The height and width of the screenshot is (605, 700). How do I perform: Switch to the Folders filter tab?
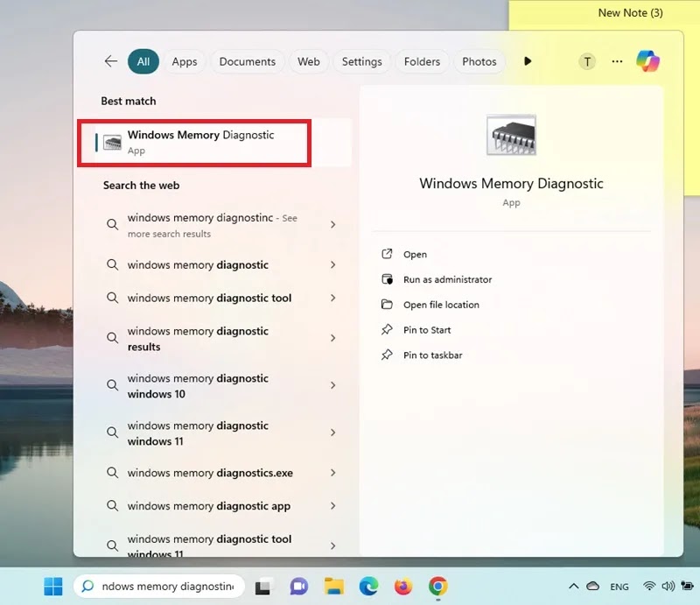(422, 61)
